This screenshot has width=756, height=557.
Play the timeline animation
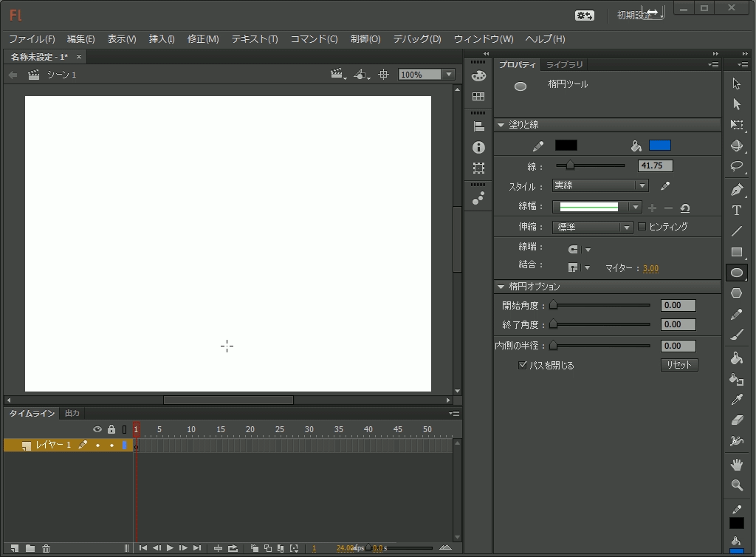170,548
